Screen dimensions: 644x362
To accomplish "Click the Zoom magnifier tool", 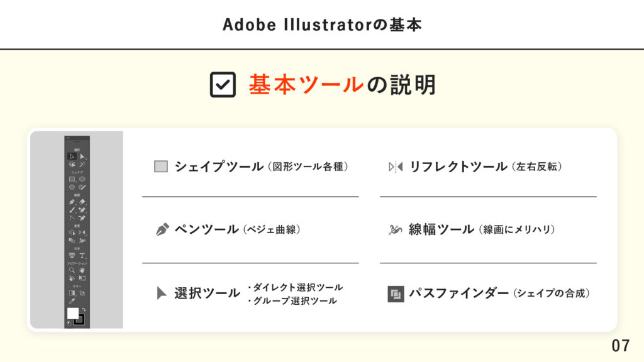I will 72,270.
